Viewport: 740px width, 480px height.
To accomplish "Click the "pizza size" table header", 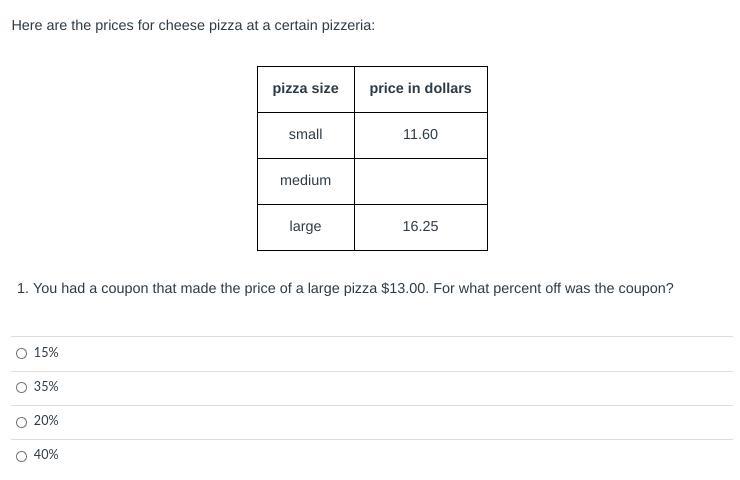I will [305, 89].
